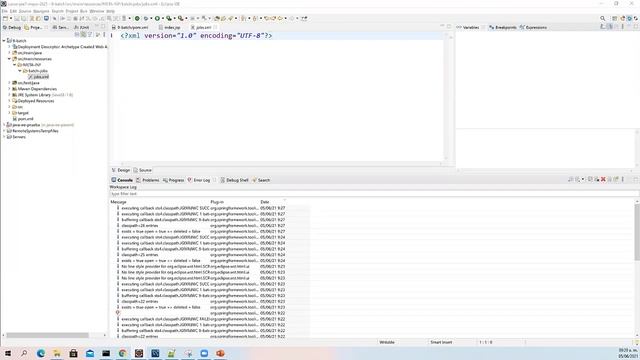The height and width of the screenshot is (360, 640).
Task: Open the File Explorer taskbar icon
Action: (57, 353)
